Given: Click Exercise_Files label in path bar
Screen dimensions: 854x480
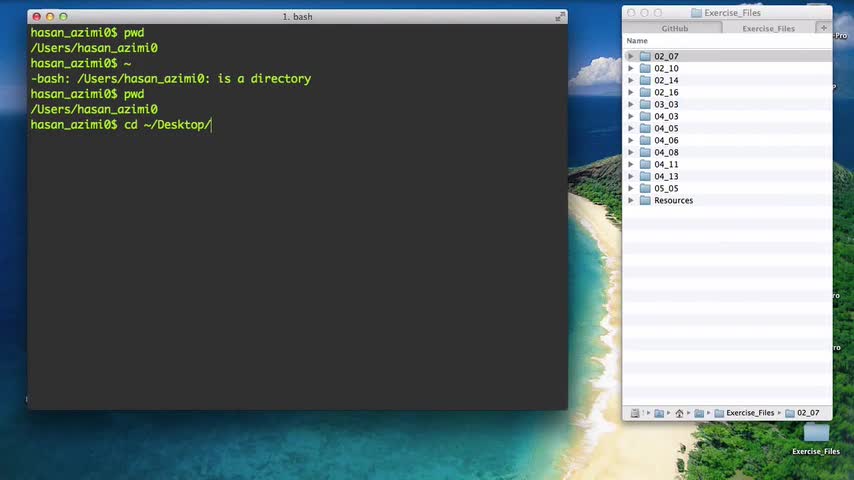Looking at the screenshot, I should pyautogui.click(x=750, y=413).
